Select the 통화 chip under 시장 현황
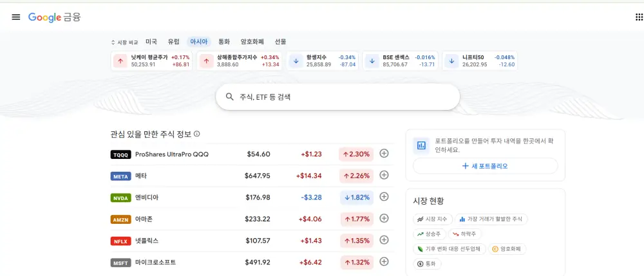This screenshot has width=644, height=276. [x=427, y=264]
